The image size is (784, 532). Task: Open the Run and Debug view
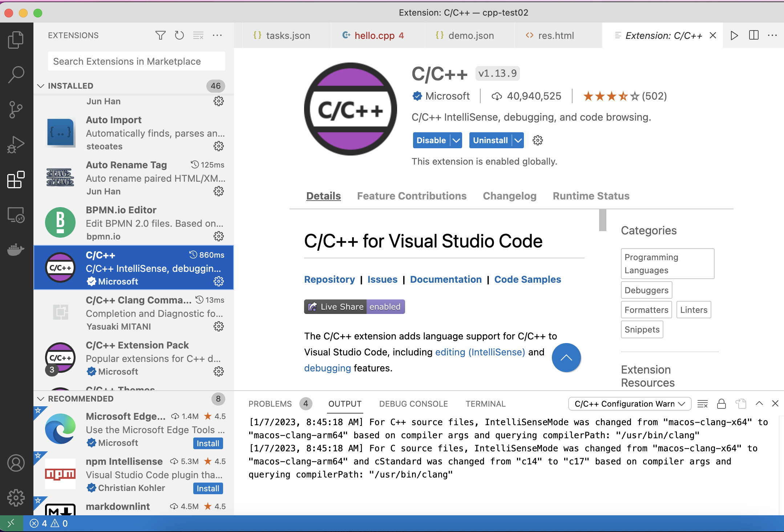pyautogui.click(x=16, y=144)
